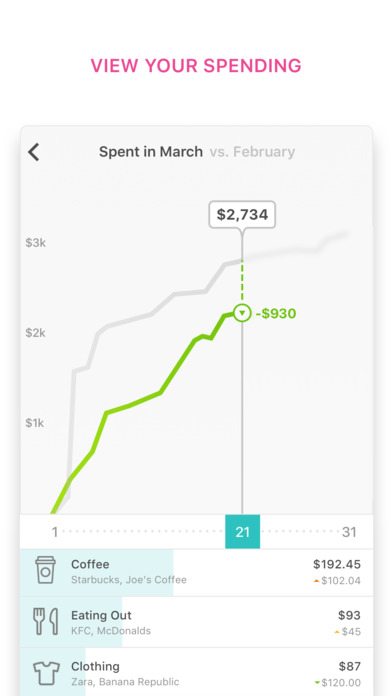Screen dimensions: 392x696
Task: Tap the orange up-triangle beside $45
Action: (337, 632)
